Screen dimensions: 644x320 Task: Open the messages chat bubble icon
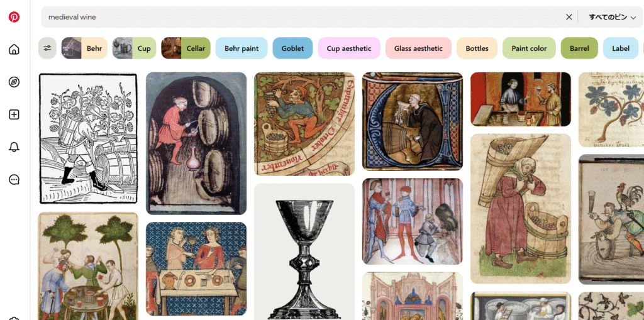coord(14,180)
